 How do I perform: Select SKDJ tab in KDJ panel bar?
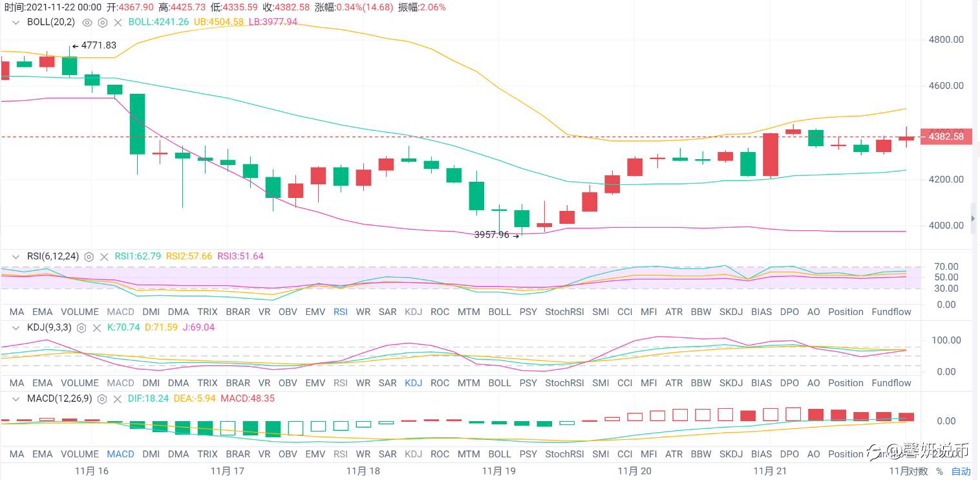coord(732,383)
